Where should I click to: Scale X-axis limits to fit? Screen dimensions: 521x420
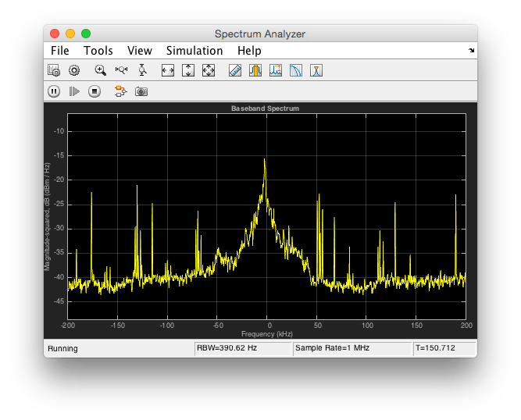tap(167, 70)
